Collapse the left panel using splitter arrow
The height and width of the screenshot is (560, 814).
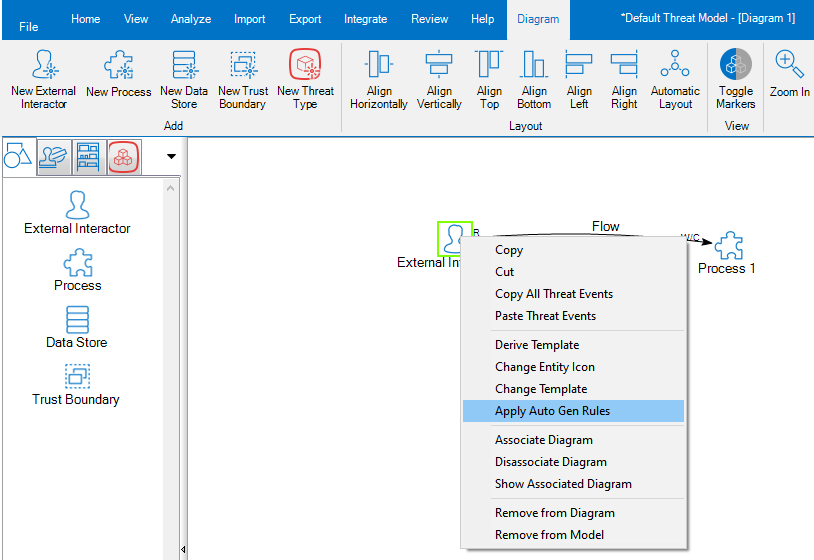[182, 549]
